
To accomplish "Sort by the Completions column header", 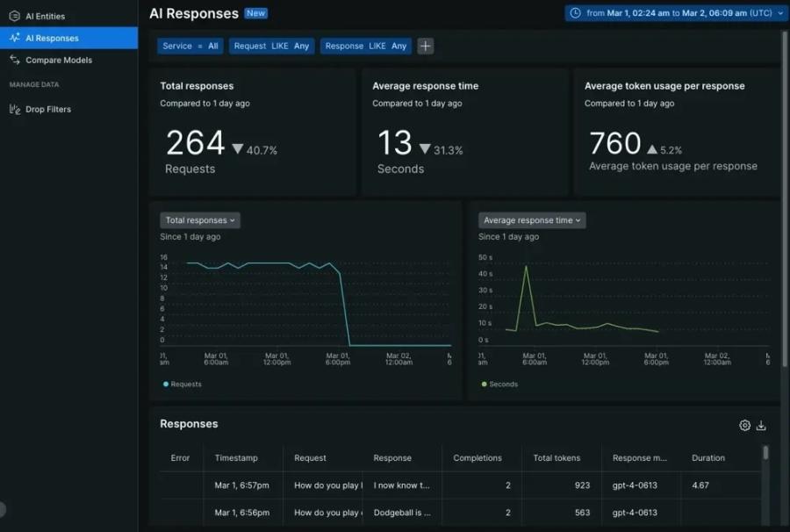I will coord(478,458).
